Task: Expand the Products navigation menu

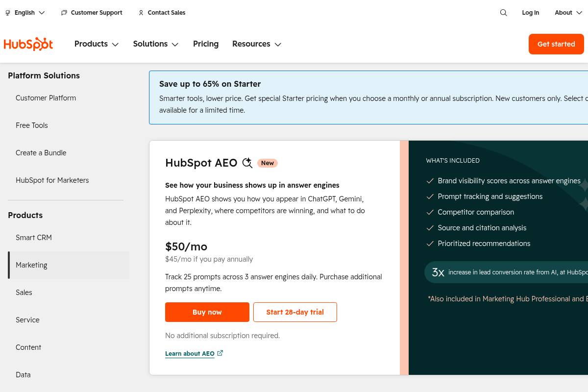Action: click(97, 44)
